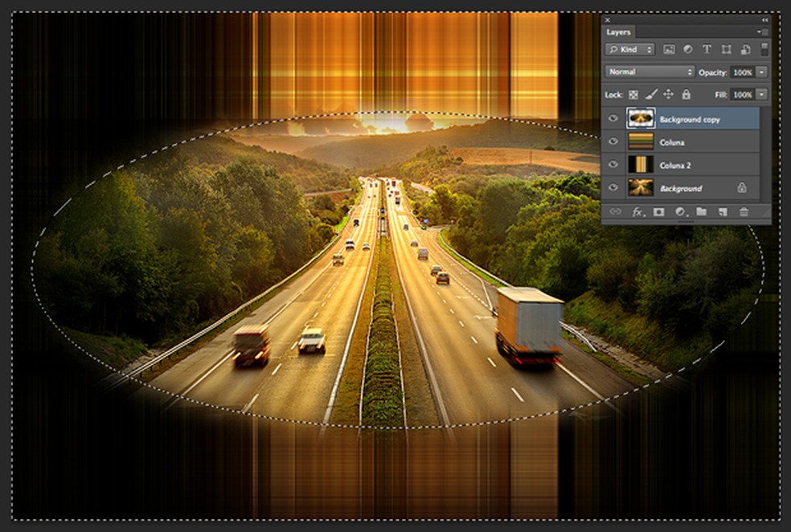This screenshot has width=791, height=532.
Task: Open the blend mode dropdown showing Normal
Action: [x=649, y=72]
